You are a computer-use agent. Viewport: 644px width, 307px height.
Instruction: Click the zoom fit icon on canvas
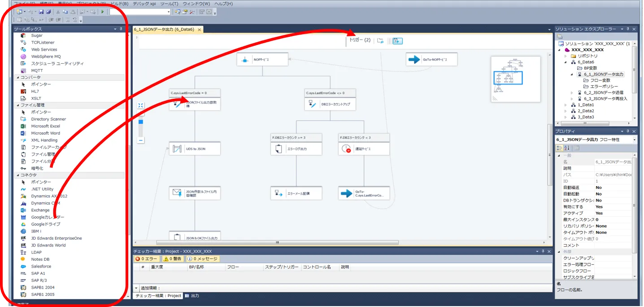click(141, 105)
